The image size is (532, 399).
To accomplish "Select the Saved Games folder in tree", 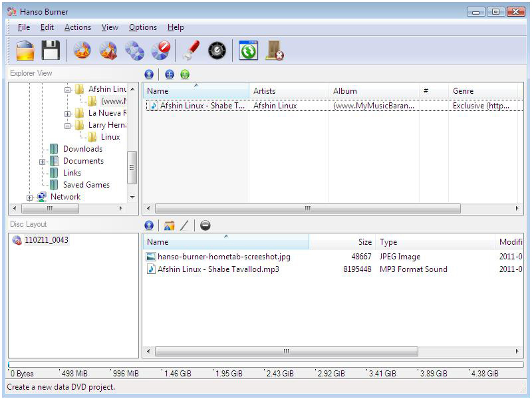I will [86, 185].
